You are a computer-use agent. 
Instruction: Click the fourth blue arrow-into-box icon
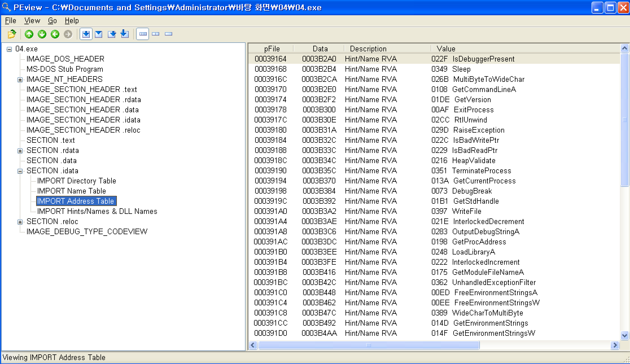point(124,34)
